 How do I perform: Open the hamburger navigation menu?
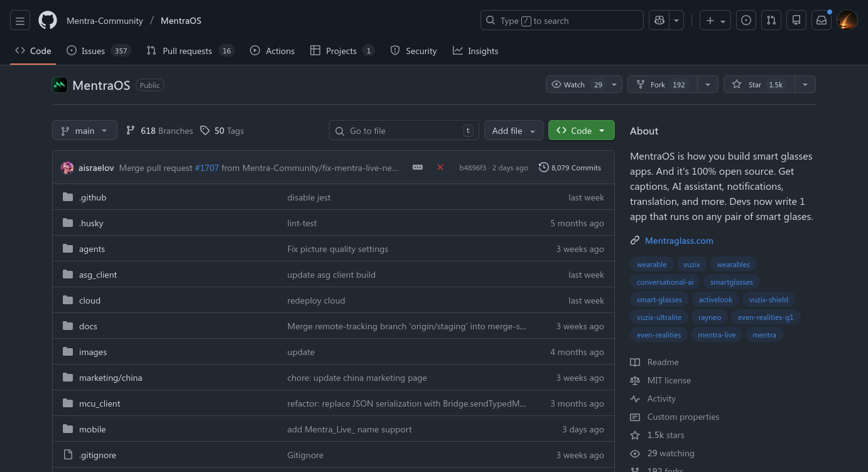[x=19, y=21]
